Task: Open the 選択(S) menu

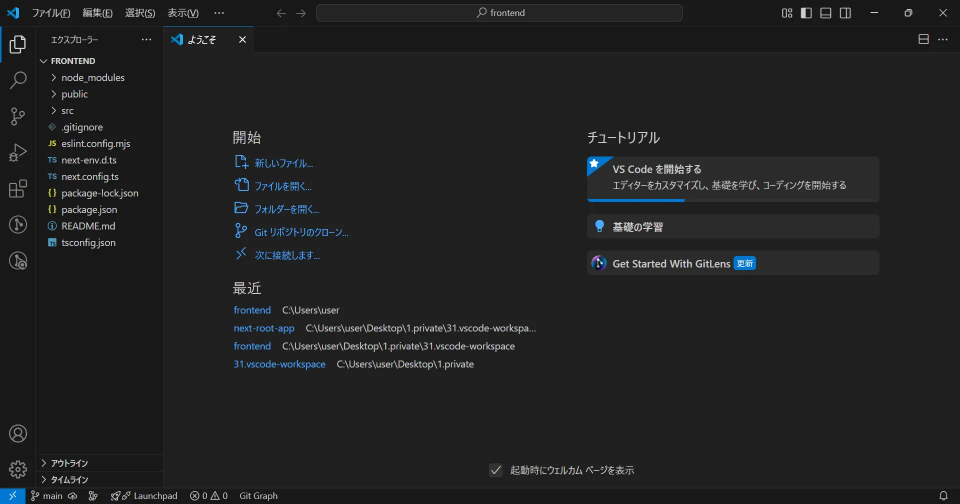Action: point(140,13)
